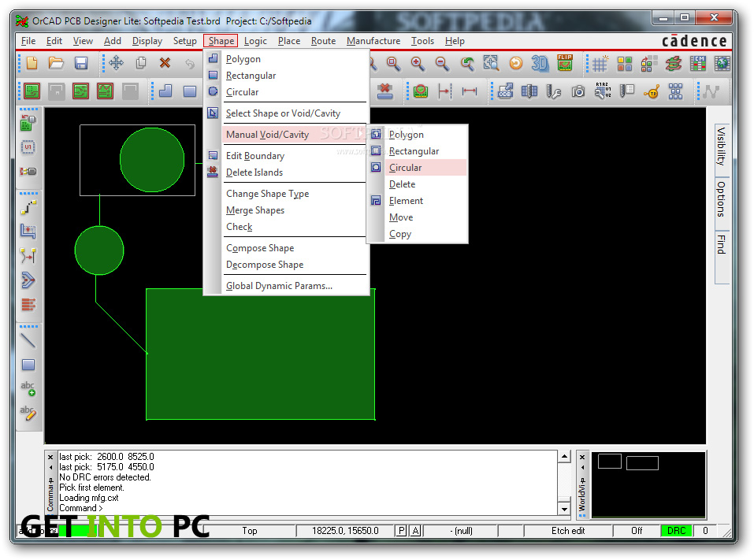Close the WorldView pane
754x560 pixels.
[582, 457]
